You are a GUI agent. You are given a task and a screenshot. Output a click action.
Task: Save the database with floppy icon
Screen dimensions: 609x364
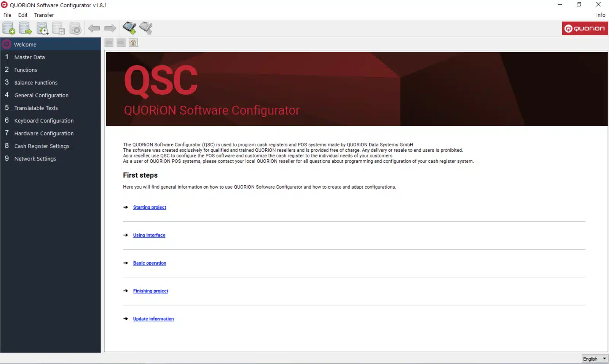click(58, 28)
